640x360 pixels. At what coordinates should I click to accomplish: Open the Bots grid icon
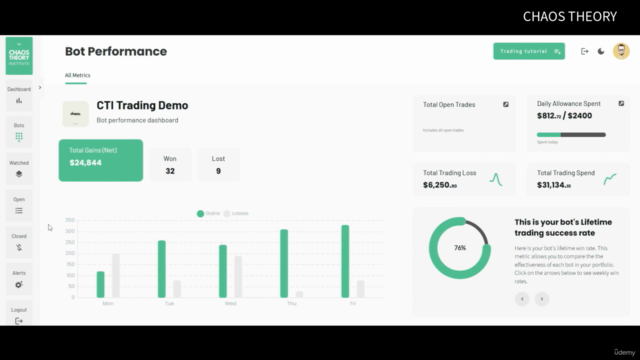(19, 137)
